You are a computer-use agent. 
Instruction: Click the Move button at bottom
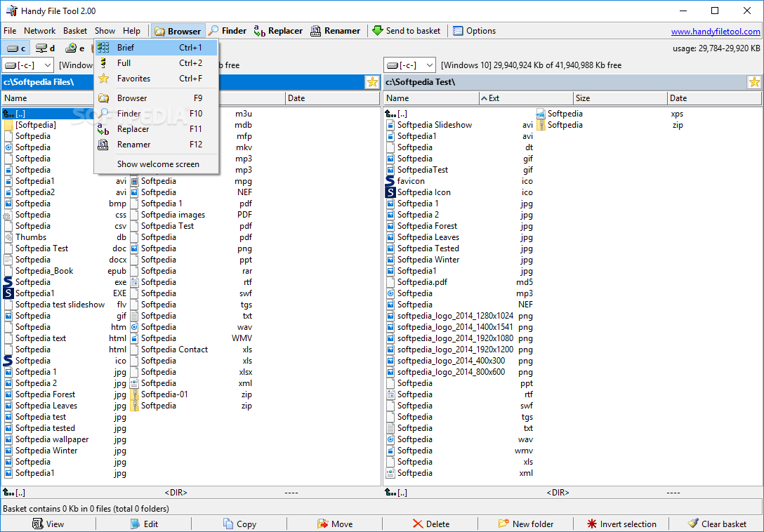pos(335,524)
